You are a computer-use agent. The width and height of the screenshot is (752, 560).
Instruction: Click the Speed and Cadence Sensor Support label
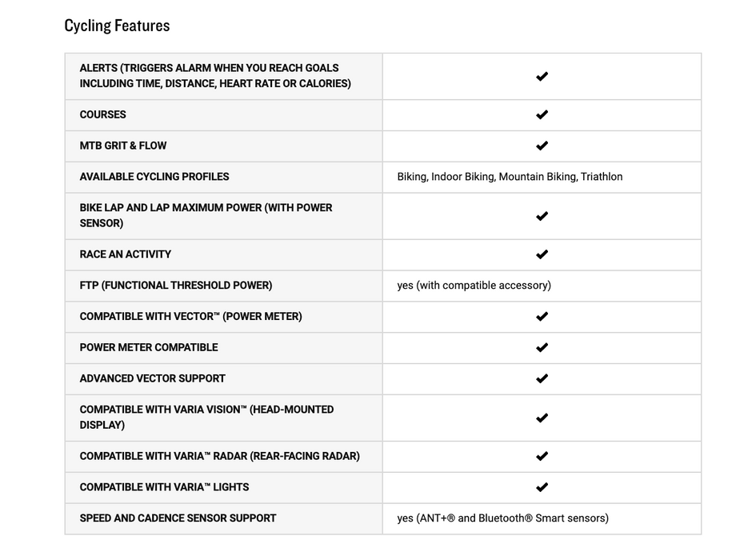tap(178, 518)
